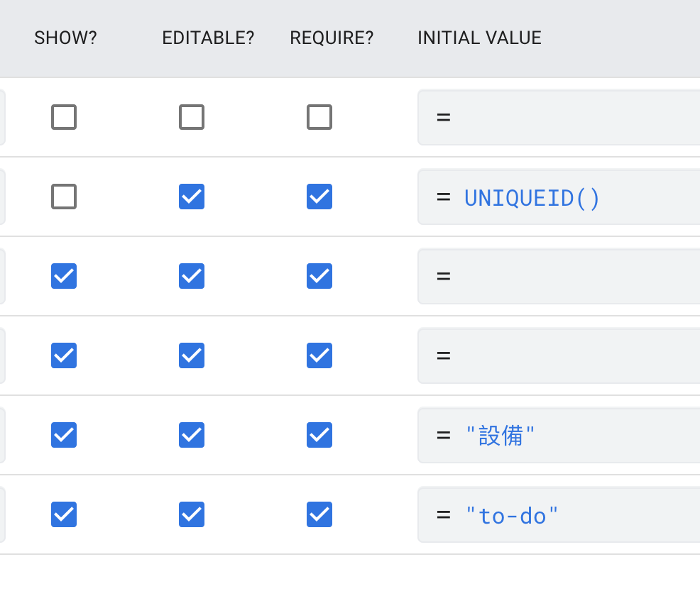700x596 pixels.
Task: Uncheck SHOW? in the "to-do" row
Action: click(64, 514)
